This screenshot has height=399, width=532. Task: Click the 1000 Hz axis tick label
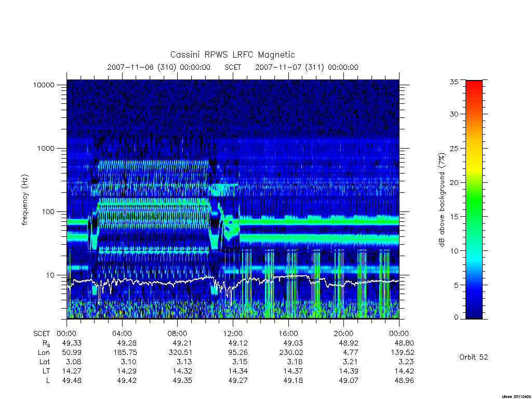[46, 148]
